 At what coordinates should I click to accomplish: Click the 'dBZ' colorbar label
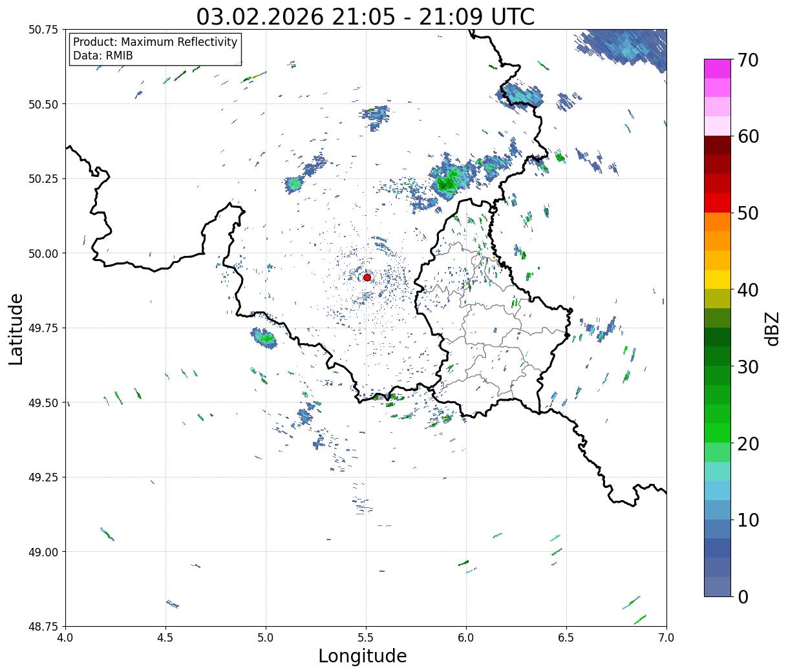[x=771, y=328]
